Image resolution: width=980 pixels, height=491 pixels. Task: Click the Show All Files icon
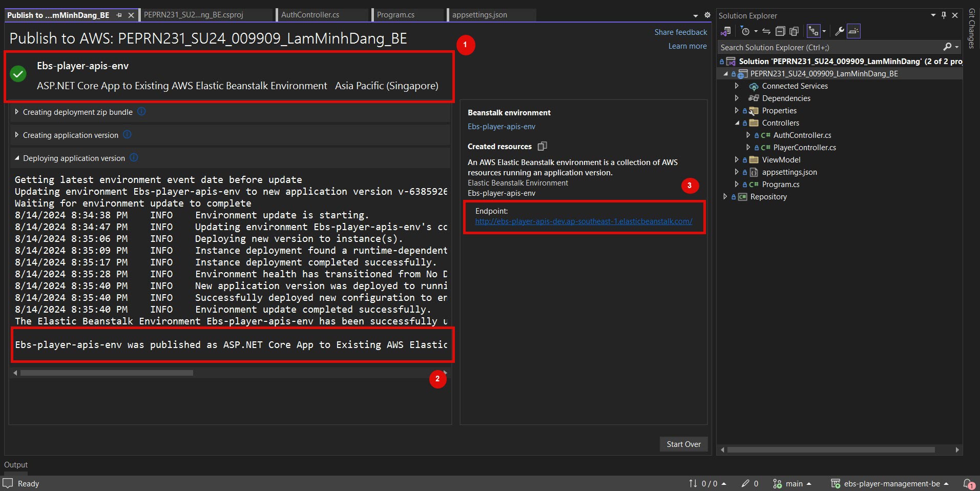[x=794, y=31]
